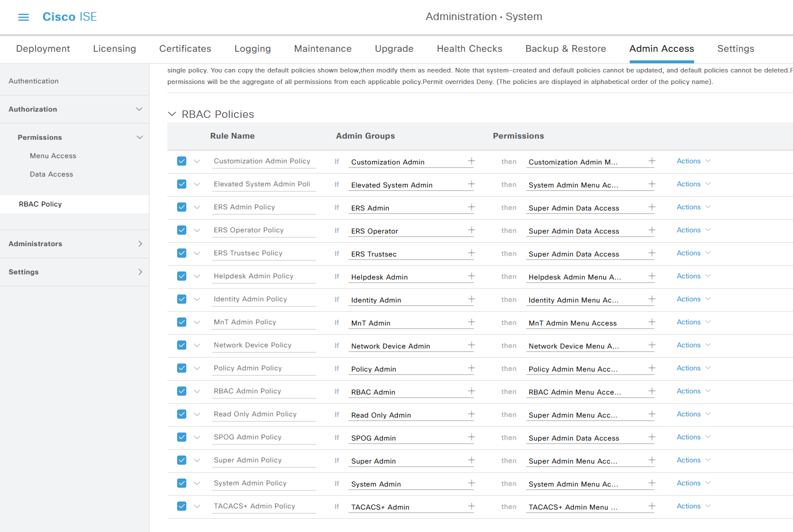Screen dimensions: 793x532
Task: Edit the ERS Trustsec Policy rule name field
Action: [264, 253]
